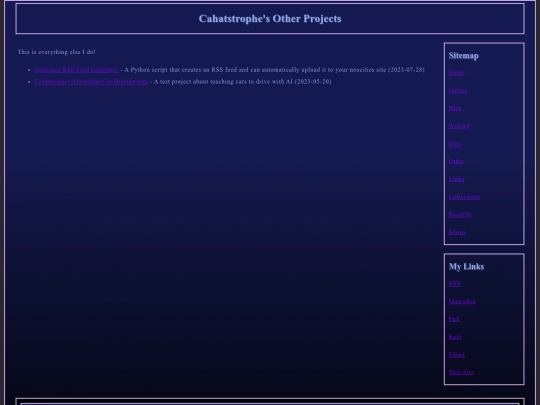The image size is (540, 405).
Task: Go to Home in the Sitemap
Action: [457, 73]
